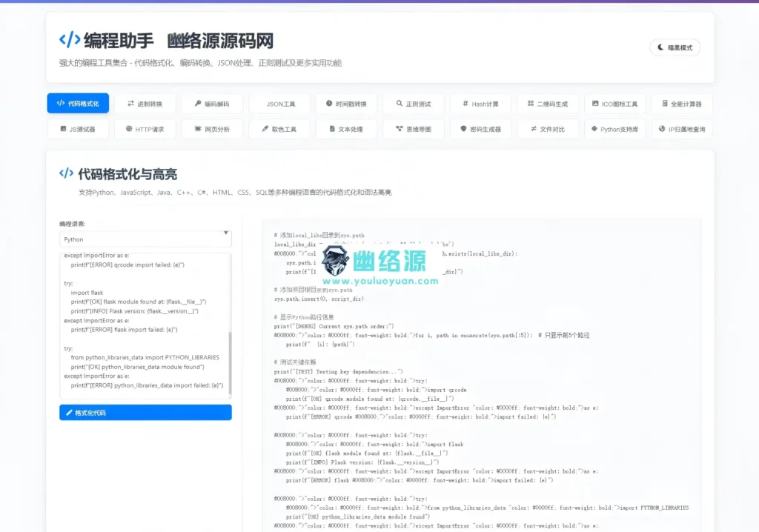Click into the Python code input area
This screenshot has height=532, width=759.
click(144, 325)
